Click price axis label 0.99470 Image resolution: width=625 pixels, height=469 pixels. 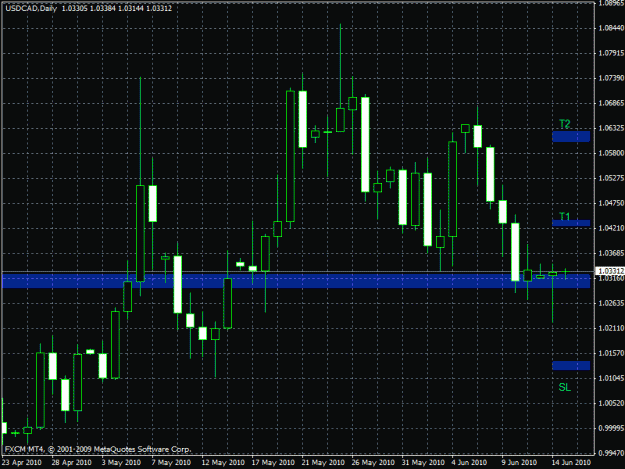(611, 453)
